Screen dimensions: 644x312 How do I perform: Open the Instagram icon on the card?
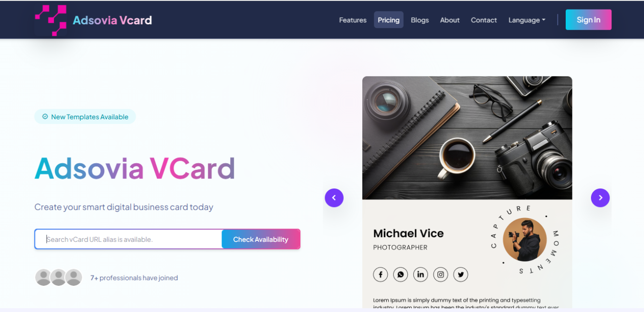tap(441, 274)
